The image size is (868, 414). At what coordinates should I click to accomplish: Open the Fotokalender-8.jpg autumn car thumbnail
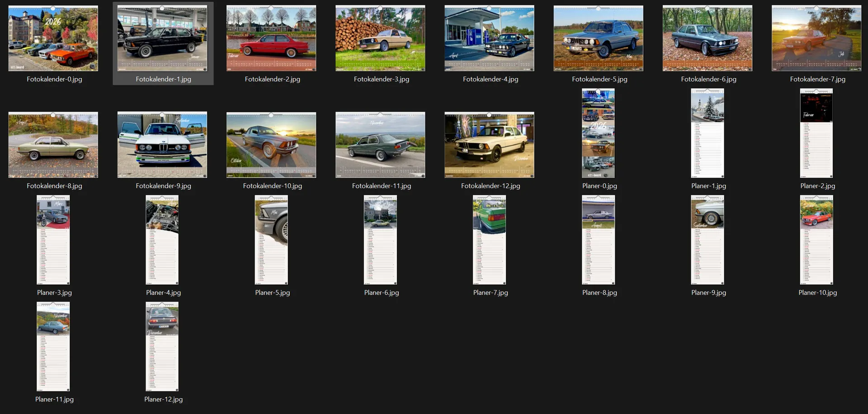pos(53,145)
